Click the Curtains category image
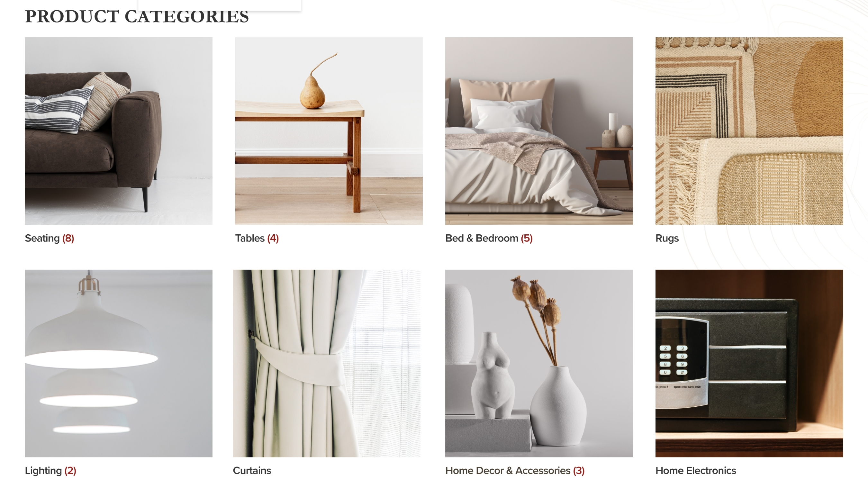This screenshot has width=868, height=488. point(327,363)
